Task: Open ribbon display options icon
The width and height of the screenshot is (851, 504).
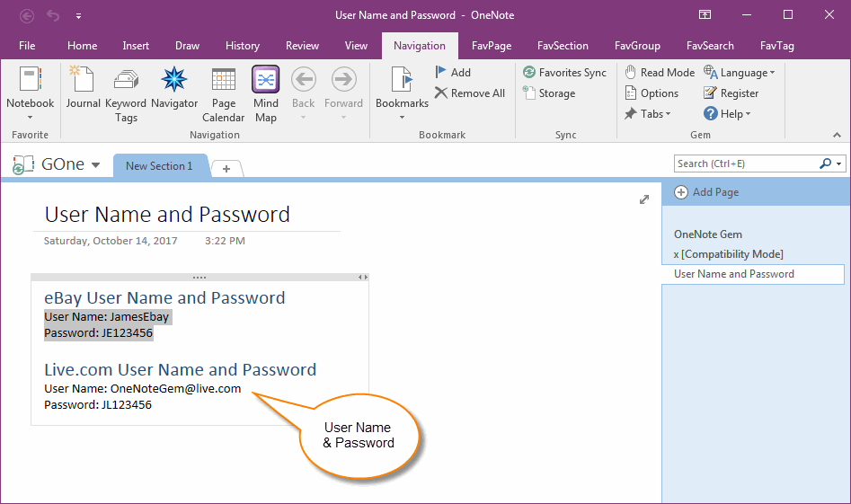Action: [705, 14]
